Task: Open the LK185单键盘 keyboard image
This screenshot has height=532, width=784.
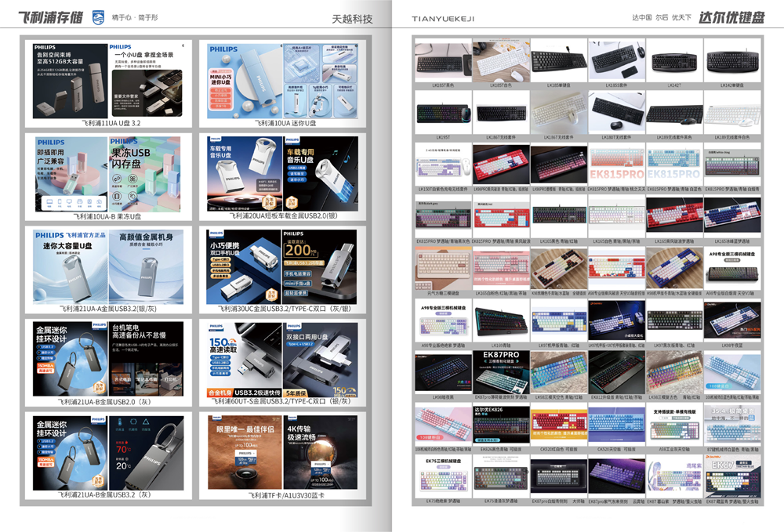Action: pyautogui.click(x=559, y=61)
